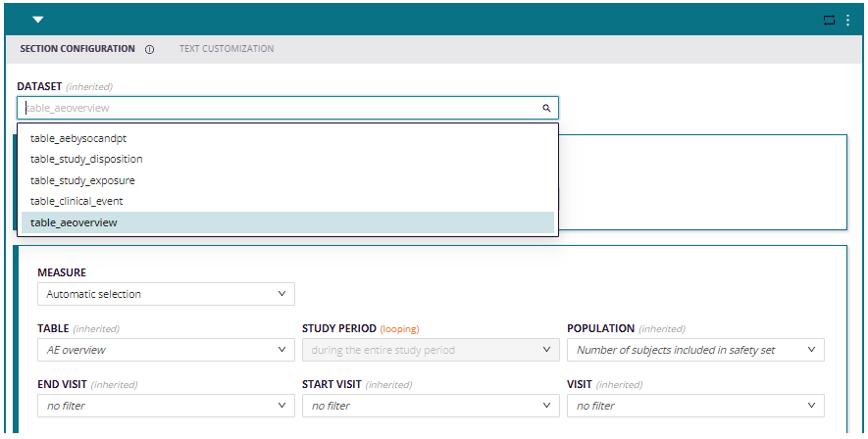Click the loop arrows icon in header
This screenshot has width=868, height=439.
(829, 21)
